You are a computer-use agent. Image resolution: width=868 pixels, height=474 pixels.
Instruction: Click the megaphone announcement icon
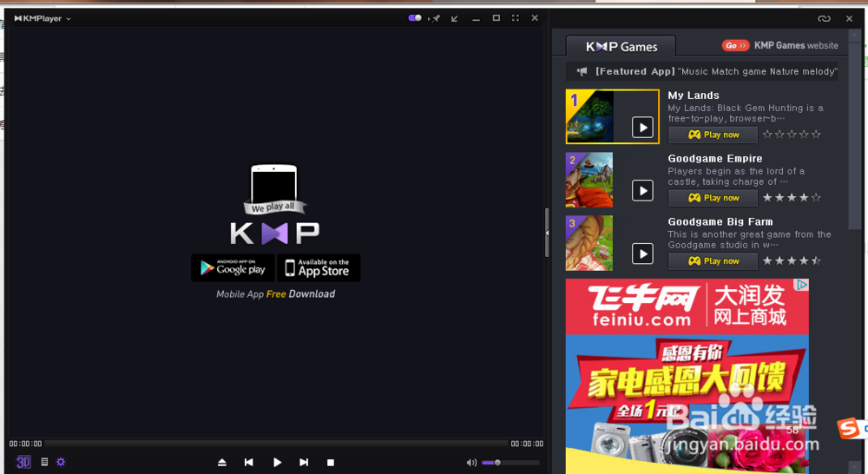pos(582,71)
